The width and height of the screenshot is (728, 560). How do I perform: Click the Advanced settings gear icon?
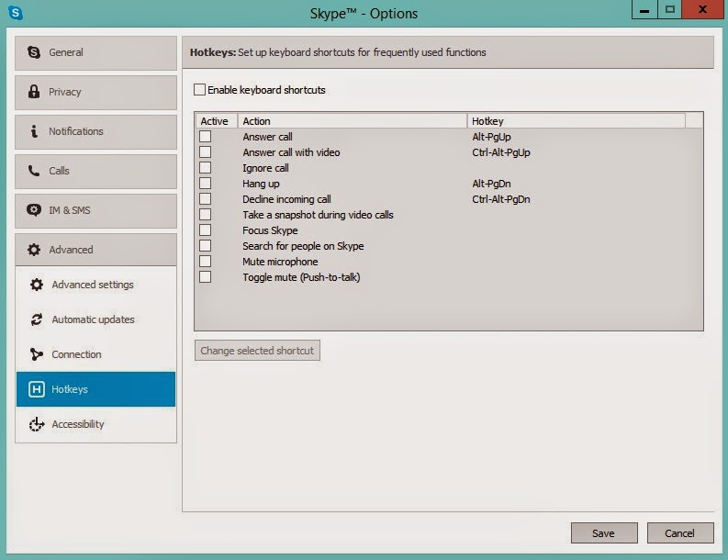click(x=36, y=285)
